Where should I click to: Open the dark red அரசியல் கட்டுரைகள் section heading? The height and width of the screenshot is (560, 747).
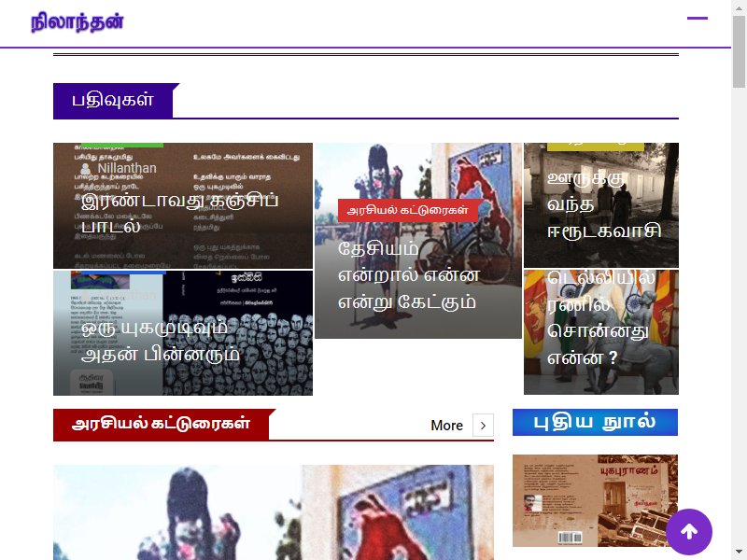pos(162,424)
